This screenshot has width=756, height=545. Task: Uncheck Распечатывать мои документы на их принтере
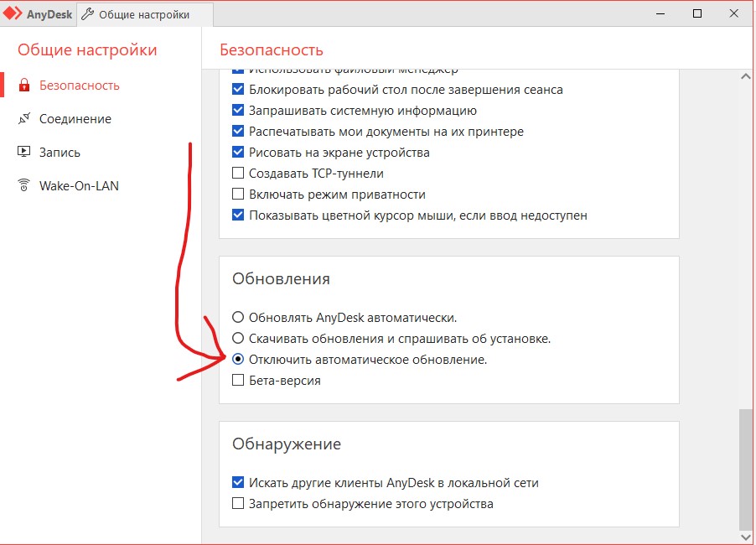[238, 131]
